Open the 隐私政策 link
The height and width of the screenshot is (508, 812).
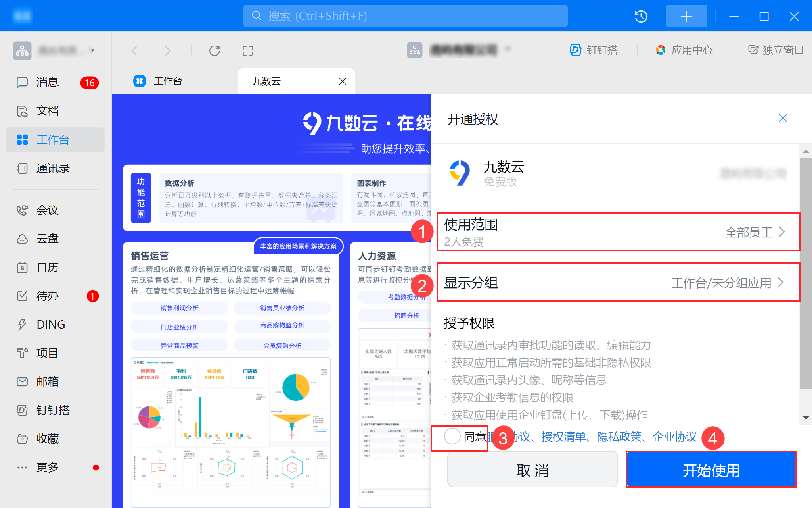[619, 437]
